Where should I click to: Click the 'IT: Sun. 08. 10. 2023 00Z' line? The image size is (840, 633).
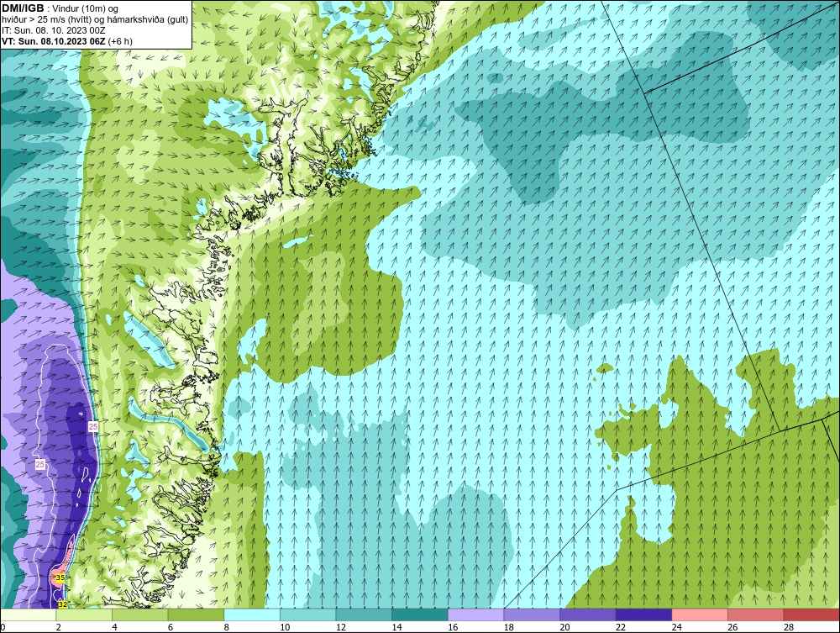point(54,30)
